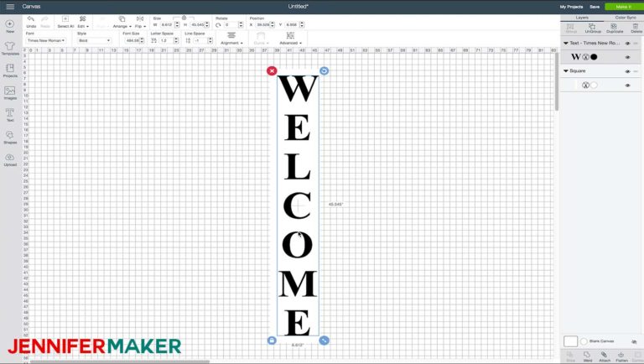Open the Projects panel

click(x=10, y=70)
